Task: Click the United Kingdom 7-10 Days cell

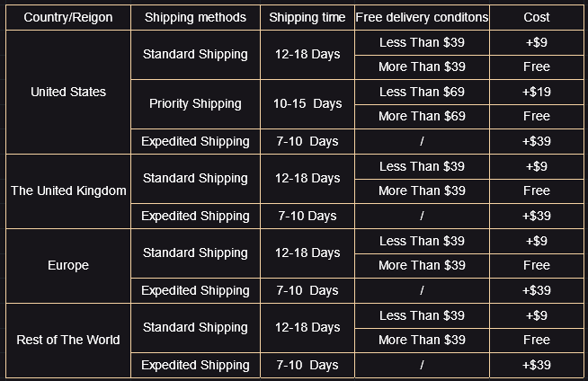Action: coord(307,217)
